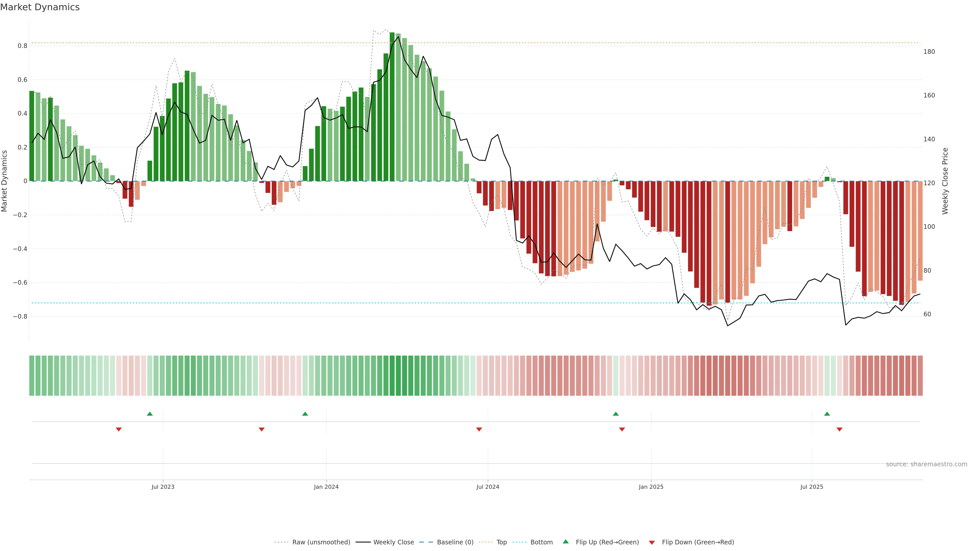Click the red Flip Down triangle before Jul 2024
Screen dimensions: 980x551
click(479, 429)
